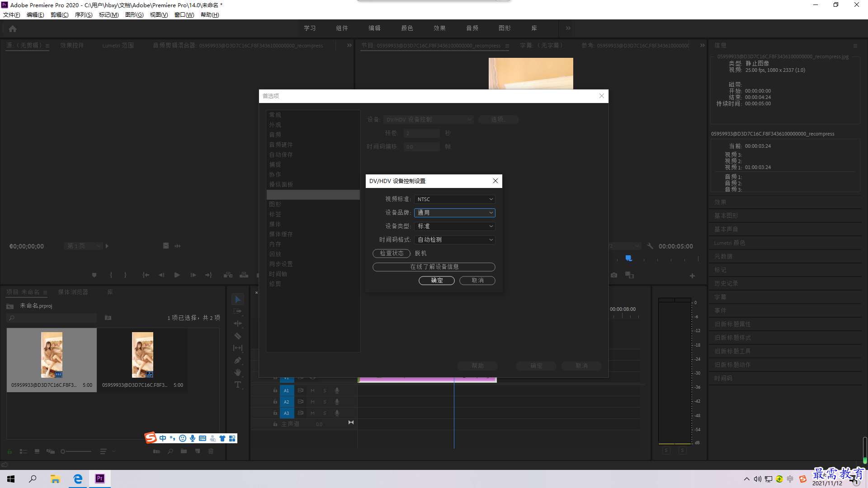Open the 窗口 menu

tap(184, 15)
